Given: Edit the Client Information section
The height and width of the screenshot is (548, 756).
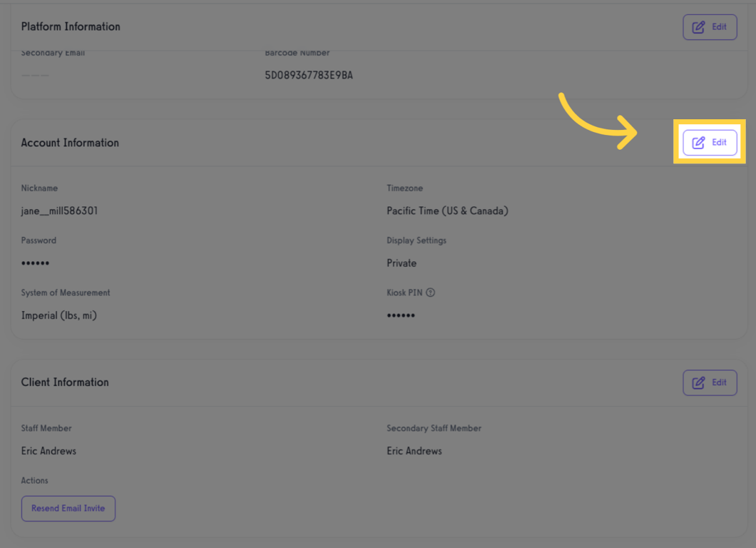Looking at the screenshot, I should coord(710,382).
